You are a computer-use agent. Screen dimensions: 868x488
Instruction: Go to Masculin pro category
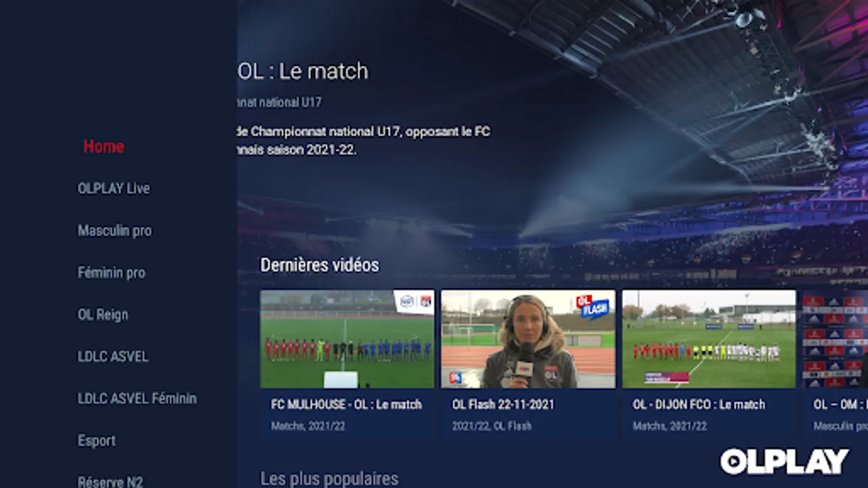114,230
